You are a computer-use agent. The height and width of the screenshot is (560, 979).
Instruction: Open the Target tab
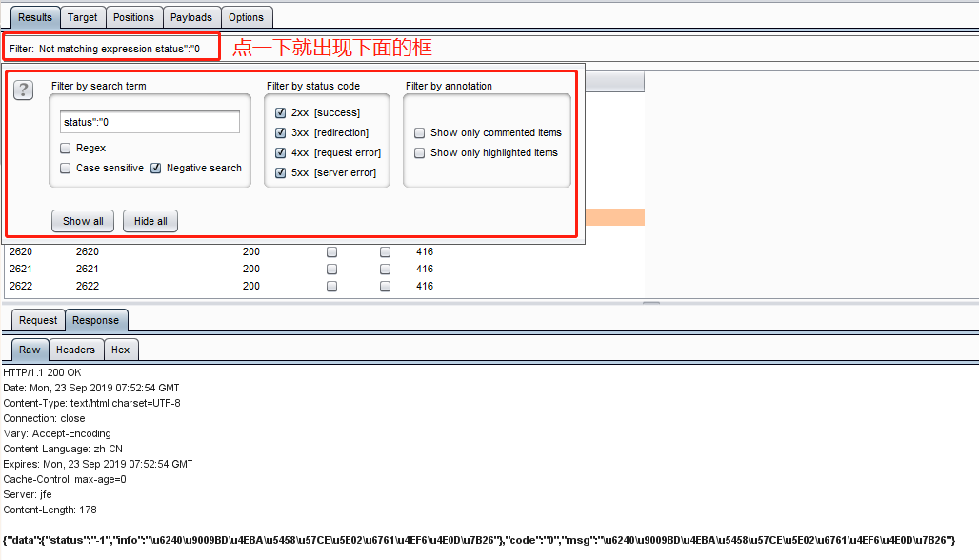click(x=83, y=17)
